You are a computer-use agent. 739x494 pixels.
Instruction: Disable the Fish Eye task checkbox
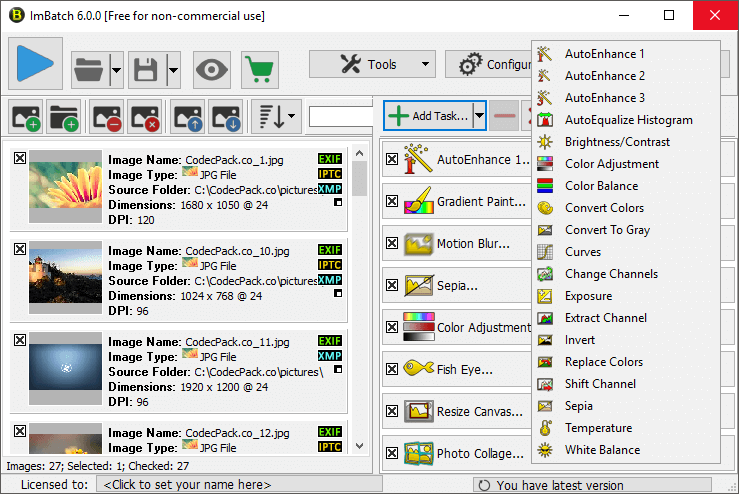pyautogui.click(x=392, y=370)
